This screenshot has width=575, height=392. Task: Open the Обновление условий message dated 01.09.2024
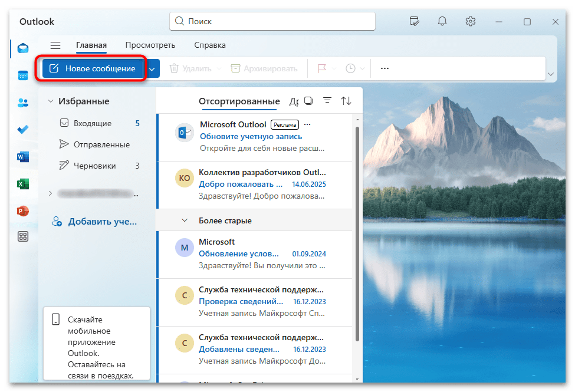point(255,255)
